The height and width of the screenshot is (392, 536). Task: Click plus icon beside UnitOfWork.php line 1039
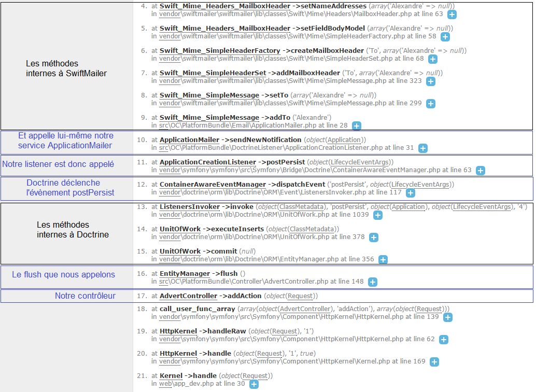[378, 215]
